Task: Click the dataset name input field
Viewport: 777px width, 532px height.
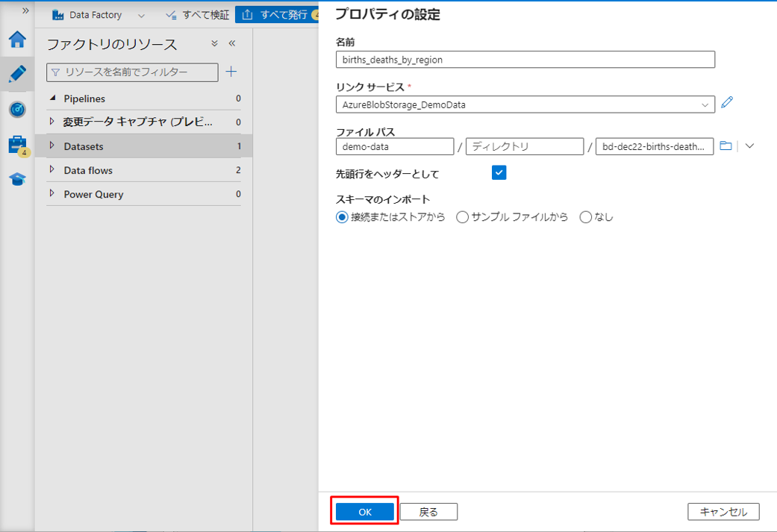Action: [525, 60]
